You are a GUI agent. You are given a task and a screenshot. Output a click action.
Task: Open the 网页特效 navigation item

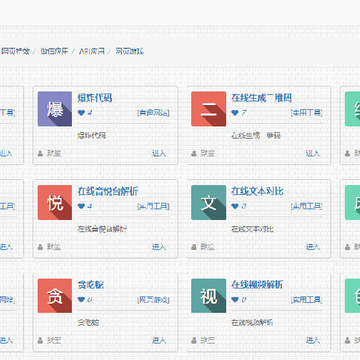pos(15,51)
